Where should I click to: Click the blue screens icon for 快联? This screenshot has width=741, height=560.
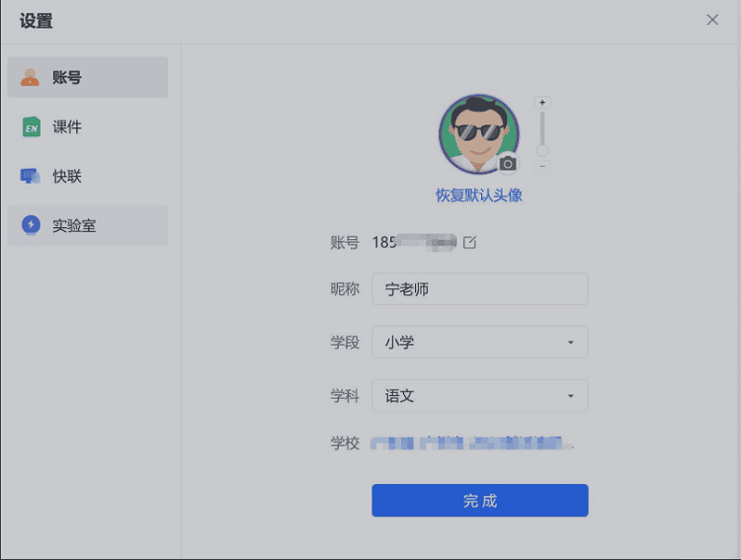click(x=31, y=176)
